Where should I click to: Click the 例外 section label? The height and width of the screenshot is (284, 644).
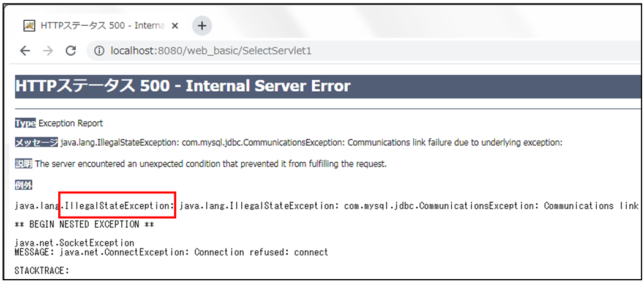23,184
